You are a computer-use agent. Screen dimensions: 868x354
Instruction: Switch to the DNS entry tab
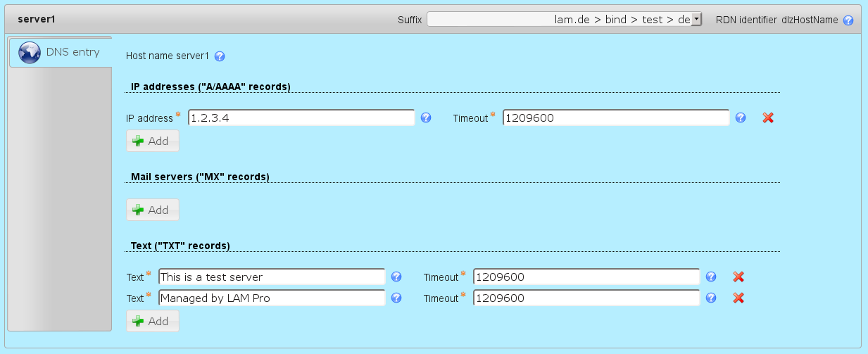pos(61,52)
